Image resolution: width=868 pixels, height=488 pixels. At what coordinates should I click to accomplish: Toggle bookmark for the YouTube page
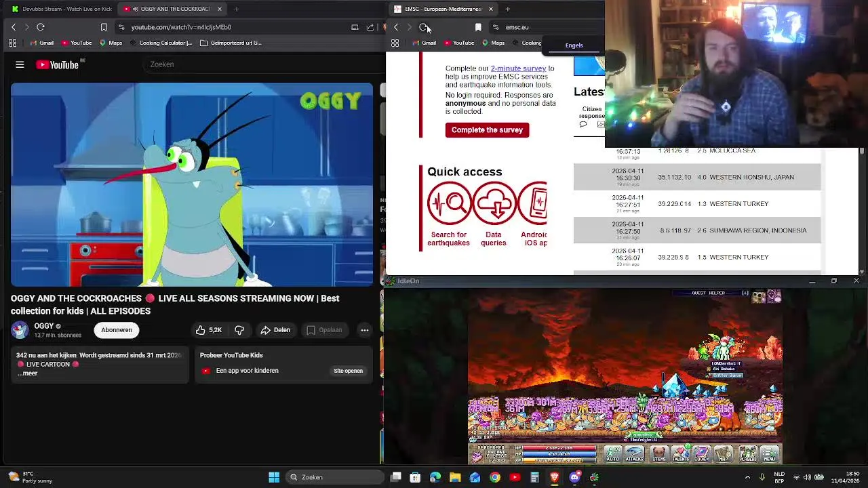[104, 27]
